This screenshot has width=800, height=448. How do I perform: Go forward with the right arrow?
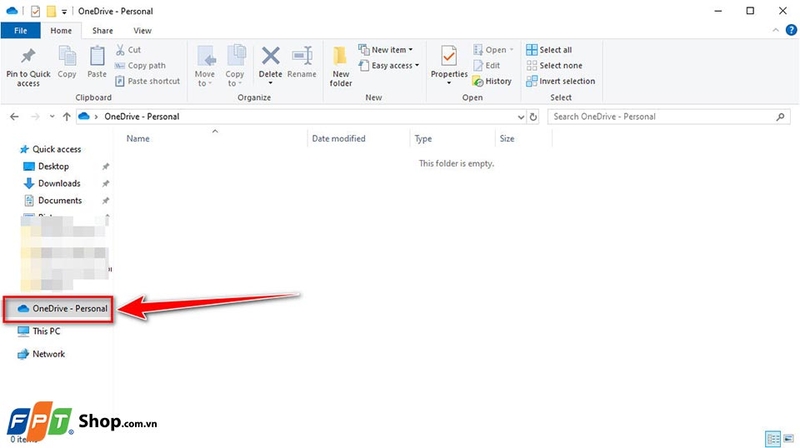35,116
